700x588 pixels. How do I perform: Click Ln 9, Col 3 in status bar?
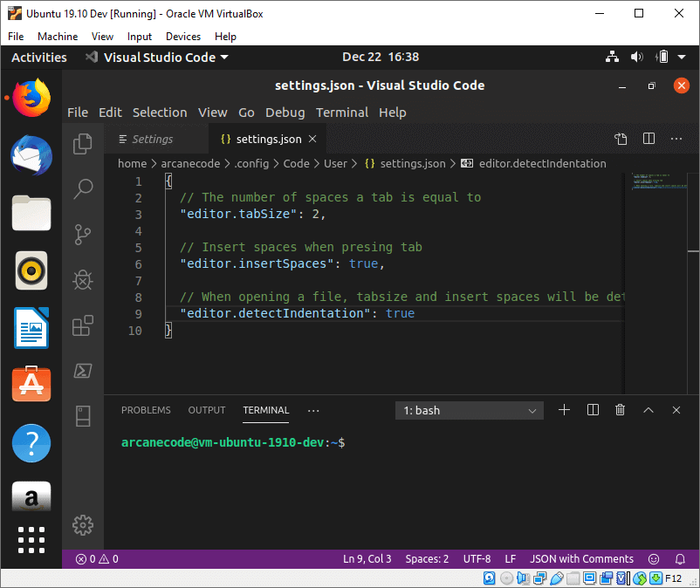(x=367, y=559)
